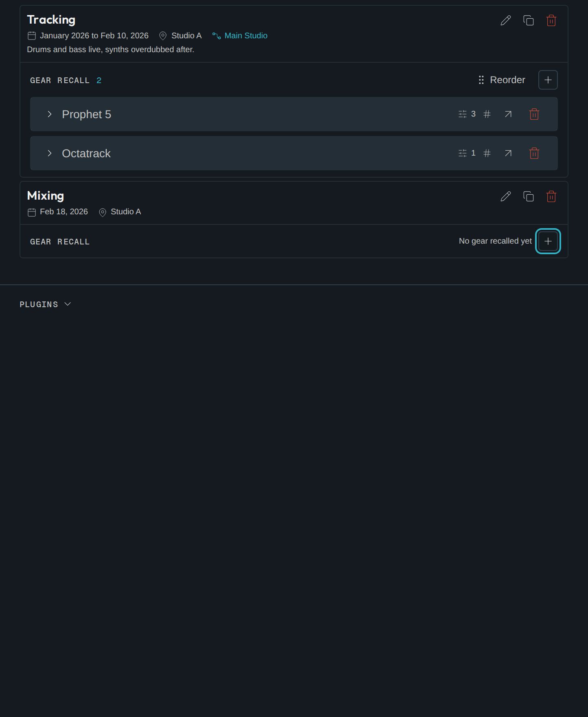Click the Reorder gear button
This screenshot has height=717, width=588.
point(502,80)
